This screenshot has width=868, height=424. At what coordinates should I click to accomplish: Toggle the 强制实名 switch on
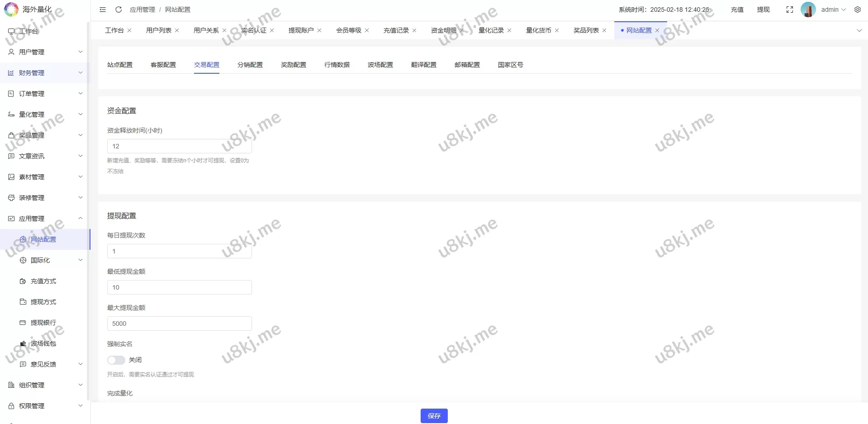[x=116, y=360]
